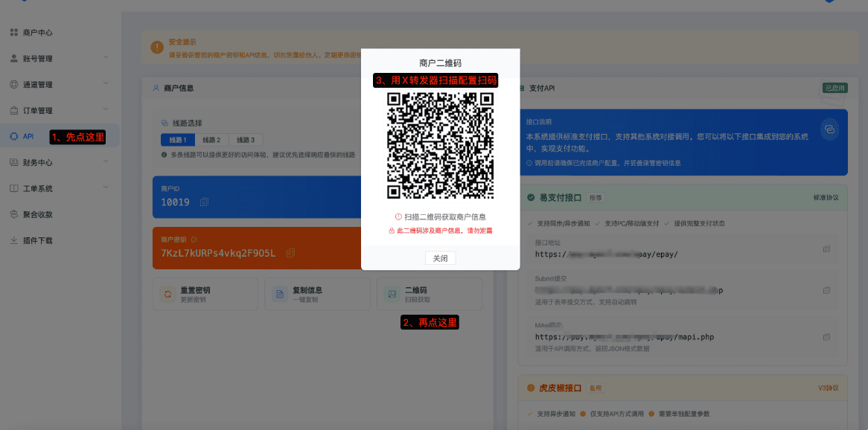The width and height of the screenshot is (868, 430).
Task: Click the 线路选择 link icon
Action: [165, 123]
